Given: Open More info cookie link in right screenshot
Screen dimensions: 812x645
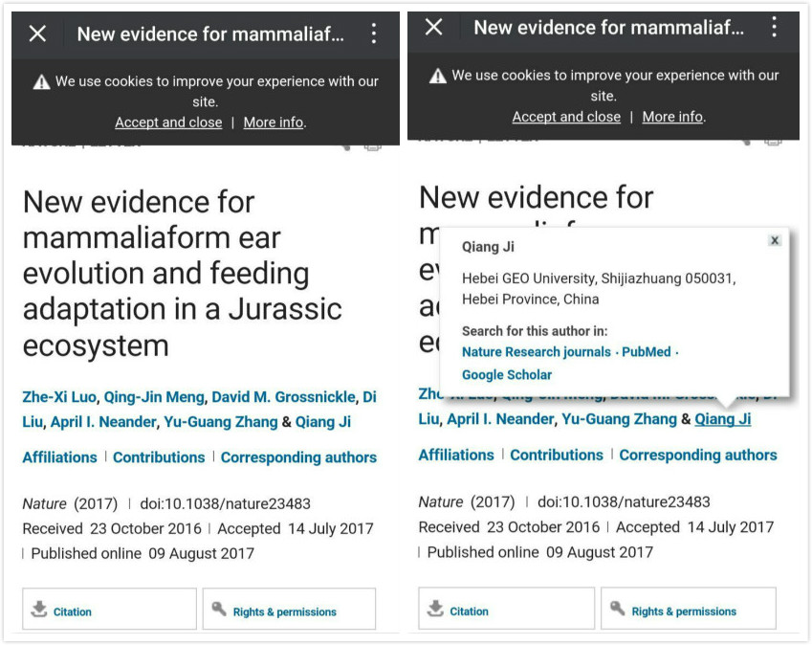Looking at the screenshot, I should pyautogui.click(x=672, y=117).
